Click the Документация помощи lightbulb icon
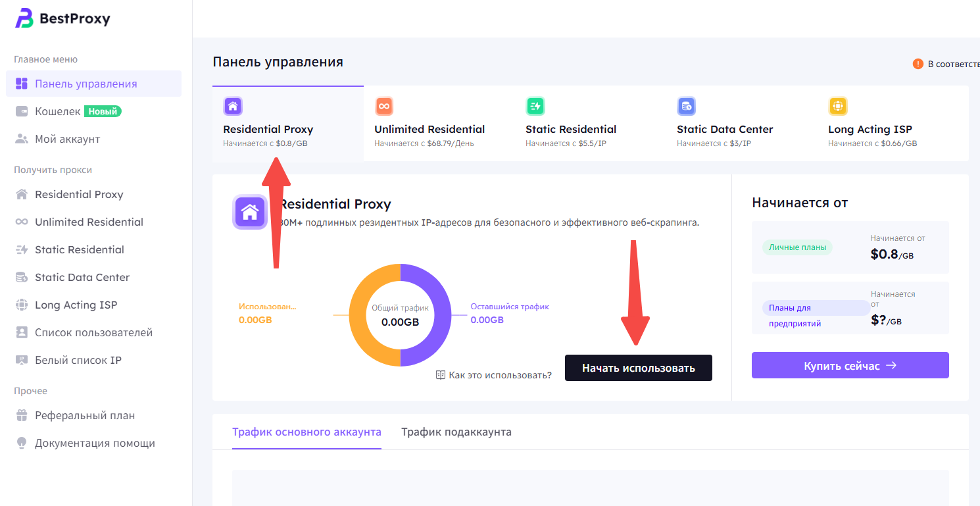The width and height of the screenshot is (980, 506). (22, 443)
